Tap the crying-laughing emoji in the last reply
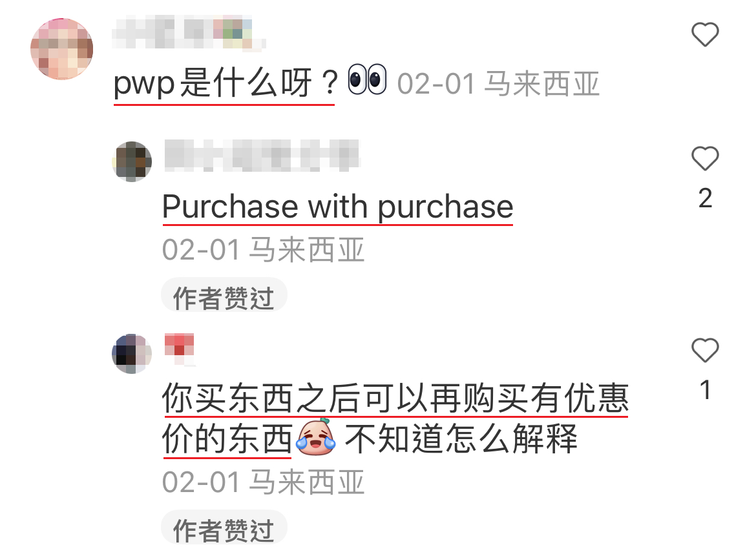Image resolution: width=756 pixels, height=556 pixels. click(316, 437)
